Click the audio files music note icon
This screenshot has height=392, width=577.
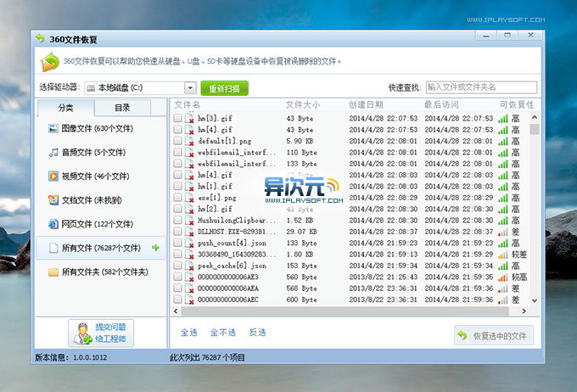point(53,153)
